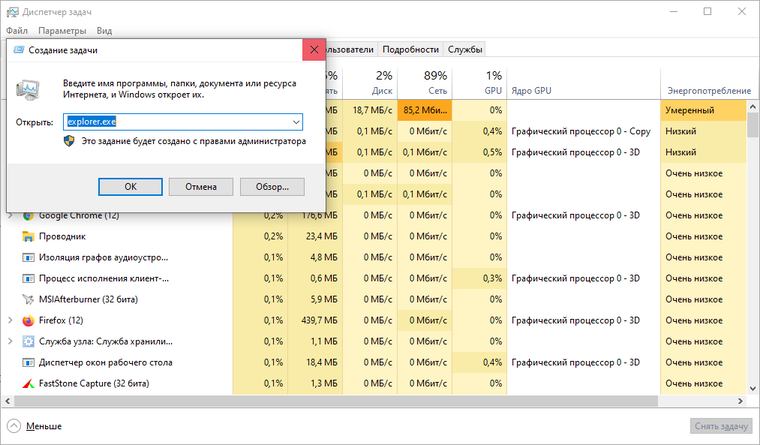Confirm task creation with OK
The image size is (760, 445).
[x=130, y=187]
